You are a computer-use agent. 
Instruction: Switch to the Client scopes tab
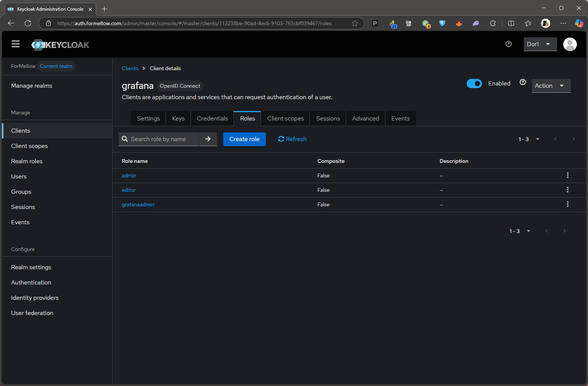[285, 119]
